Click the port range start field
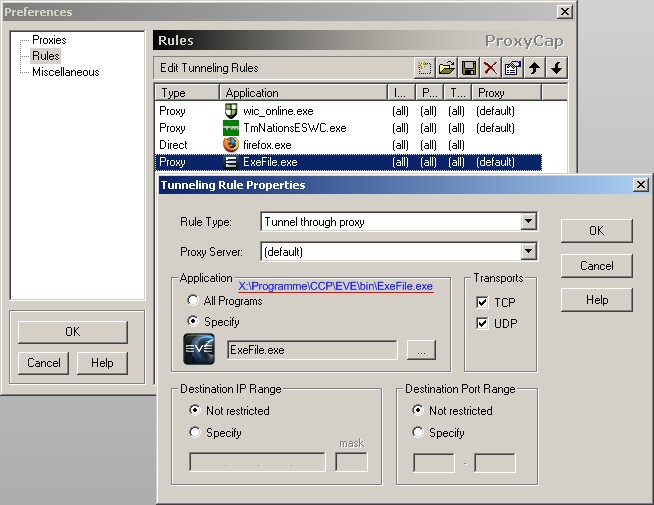This screenshot has height=505, width=654. (434, 463)
